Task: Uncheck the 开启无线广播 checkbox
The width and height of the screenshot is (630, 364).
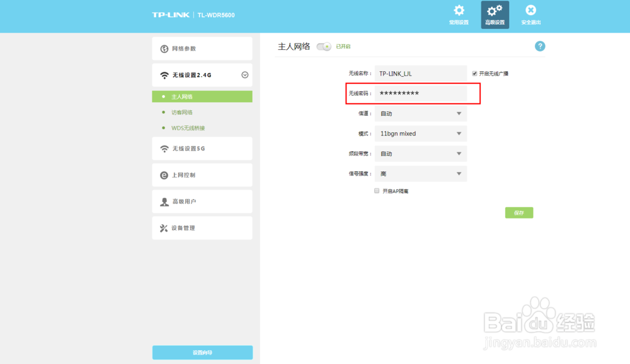Action: pyautogui.click(x=474, y=73)
